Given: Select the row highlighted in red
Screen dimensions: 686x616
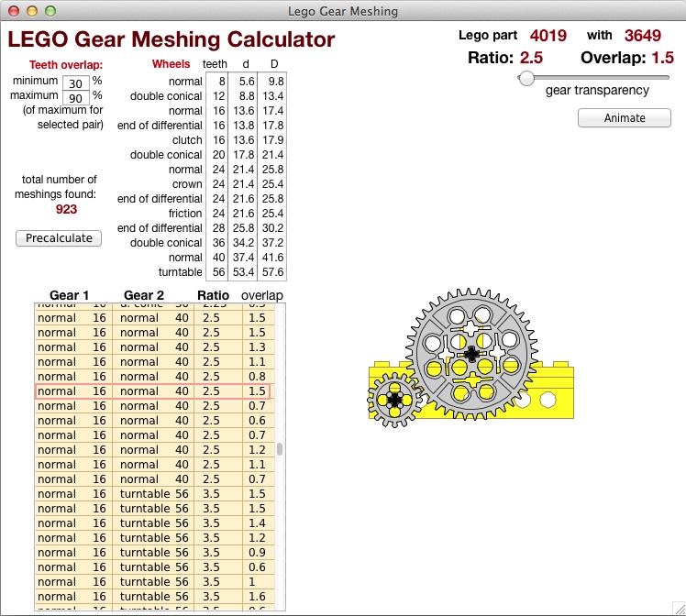Looking at the screenshot, I should [x=152, y=391].
